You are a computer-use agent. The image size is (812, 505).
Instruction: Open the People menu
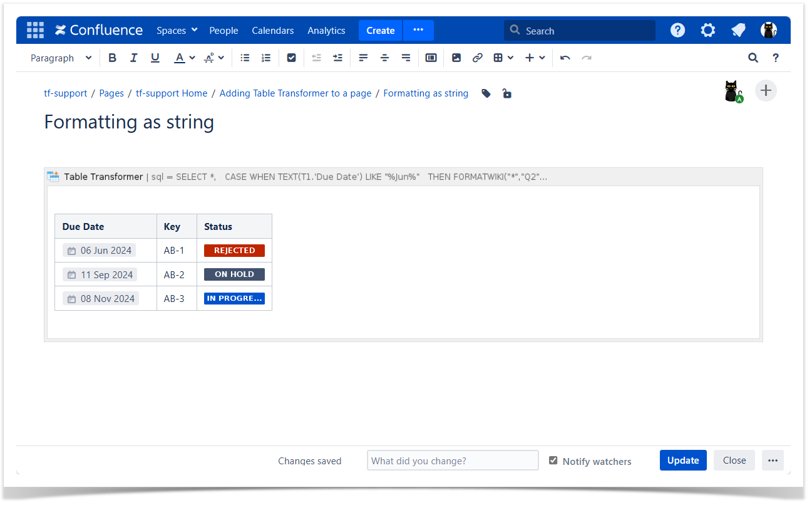pos(224,30)
